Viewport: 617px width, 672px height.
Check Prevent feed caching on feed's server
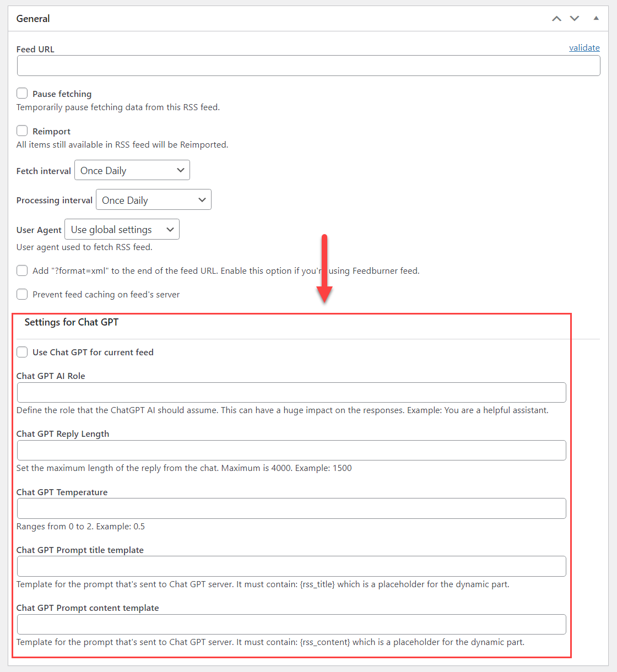pyautogui.click(x=22, y=294)
